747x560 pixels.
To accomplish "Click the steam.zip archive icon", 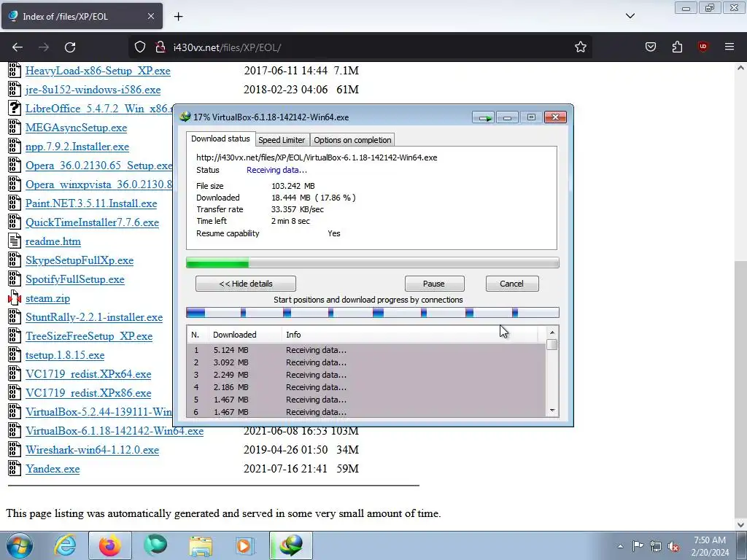I will pos(15,298).
